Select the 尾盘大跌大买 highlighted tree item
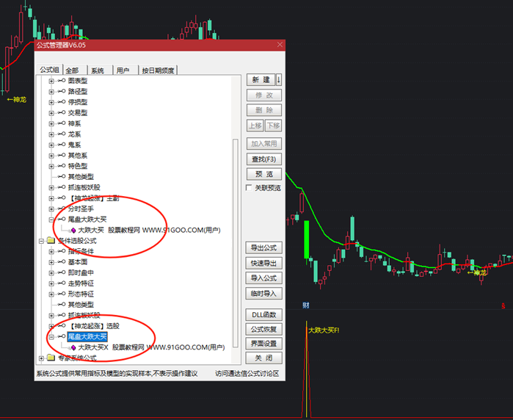 click(x=87, y=336)
